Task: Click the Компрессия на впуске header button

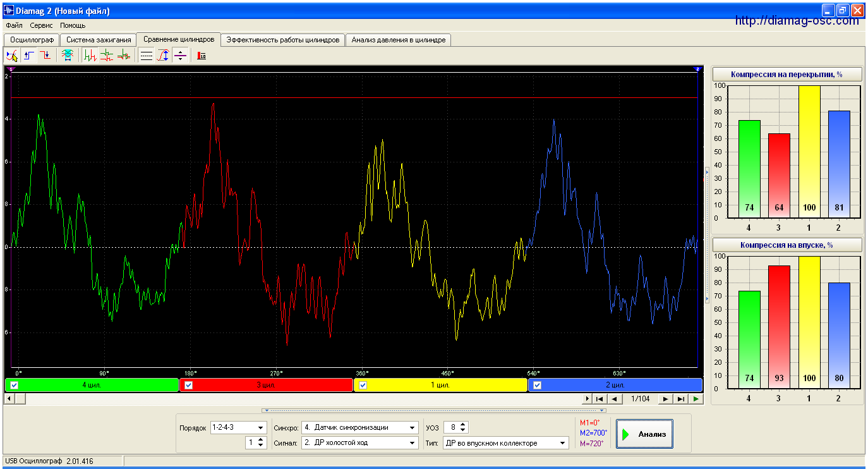Action: [x=787, y=245]
